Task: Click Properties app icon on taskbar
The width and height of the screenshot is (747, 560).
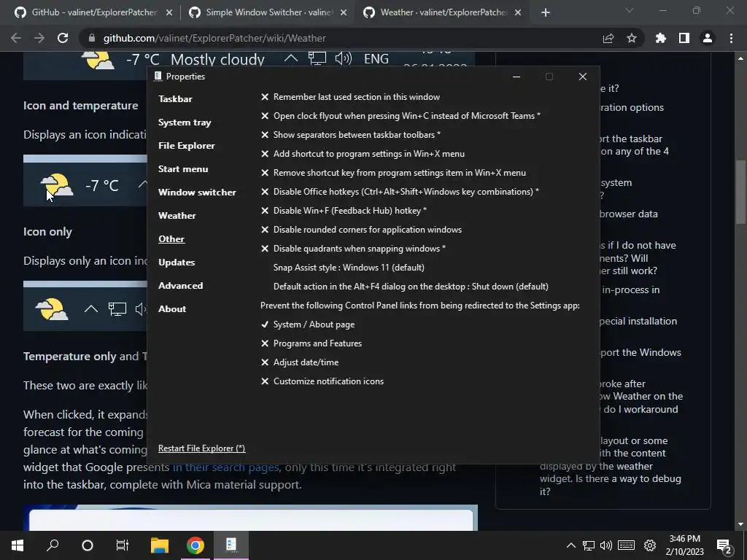Action: click(231, 545)
